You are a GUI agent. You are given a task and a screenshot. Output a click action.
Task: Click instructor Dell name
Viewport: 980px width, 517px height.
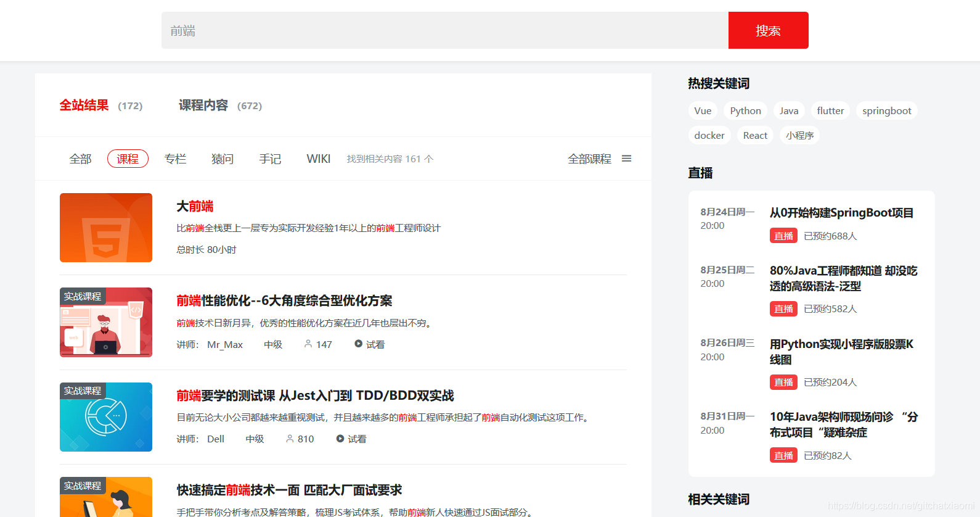(216, 439)
